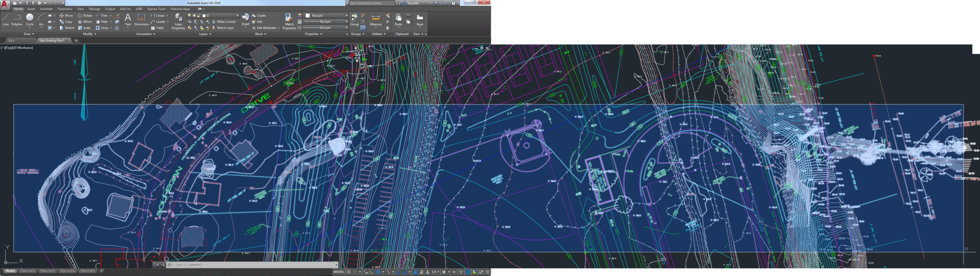Switch to the Annotate ribbon tab
This screenshot has height=276, width=980.
pos(46,9)
